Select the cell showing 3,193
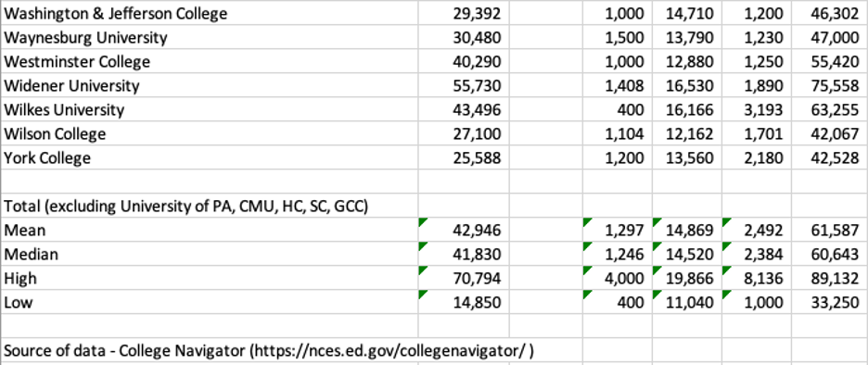Image resolution: width=868 pixels, height=365 pixels. tap(757, 110)
